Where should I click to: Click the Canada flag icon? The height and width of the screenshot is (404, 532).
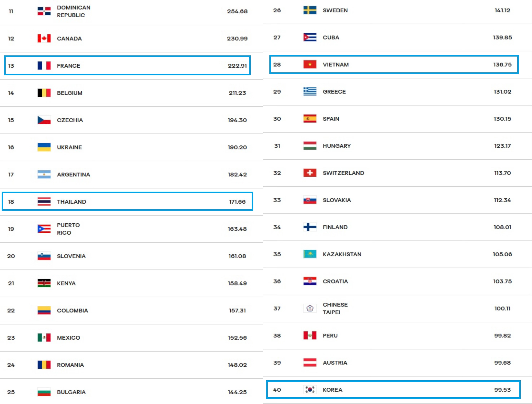44,38
